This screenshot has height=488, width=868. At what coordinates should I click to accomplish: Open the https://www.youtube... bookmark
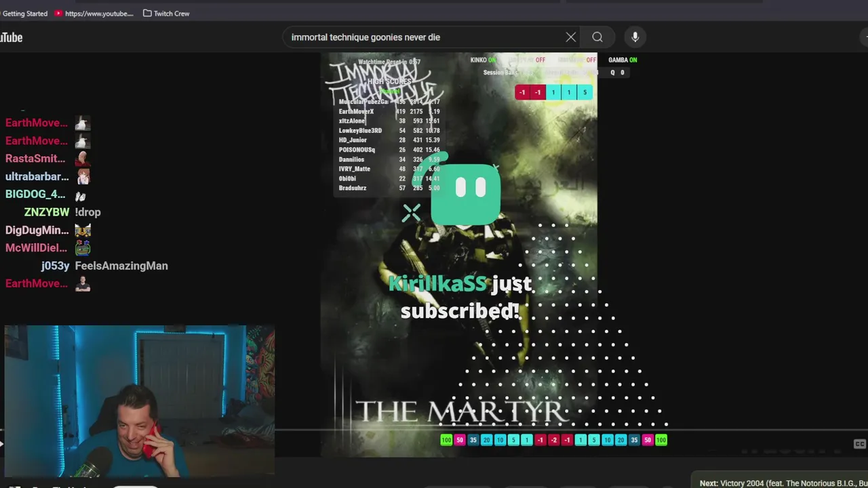(94, 14)
